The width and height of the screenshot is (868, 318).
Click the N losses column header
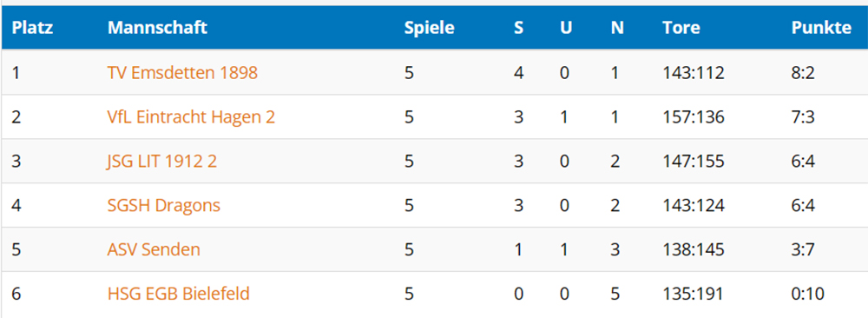click(617, 28)
